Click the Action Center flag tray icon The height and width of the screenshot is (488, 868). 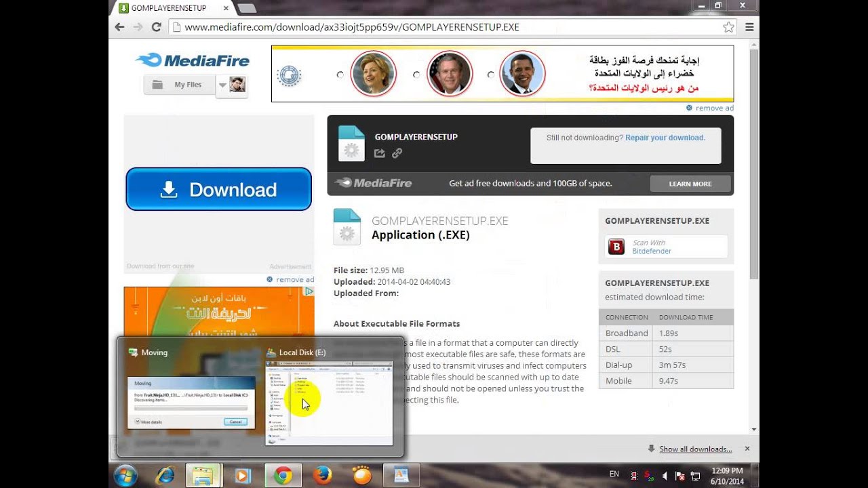680,476
